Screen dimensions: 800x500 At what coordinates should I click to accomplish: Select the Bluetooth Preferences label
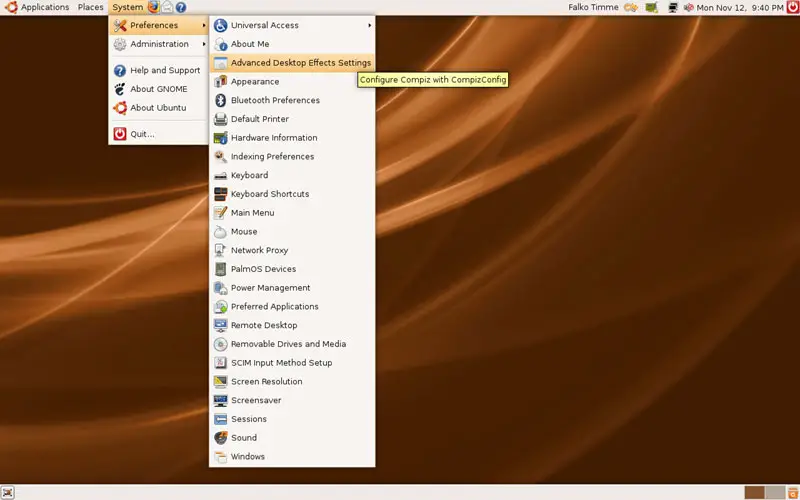pos(275,100)
